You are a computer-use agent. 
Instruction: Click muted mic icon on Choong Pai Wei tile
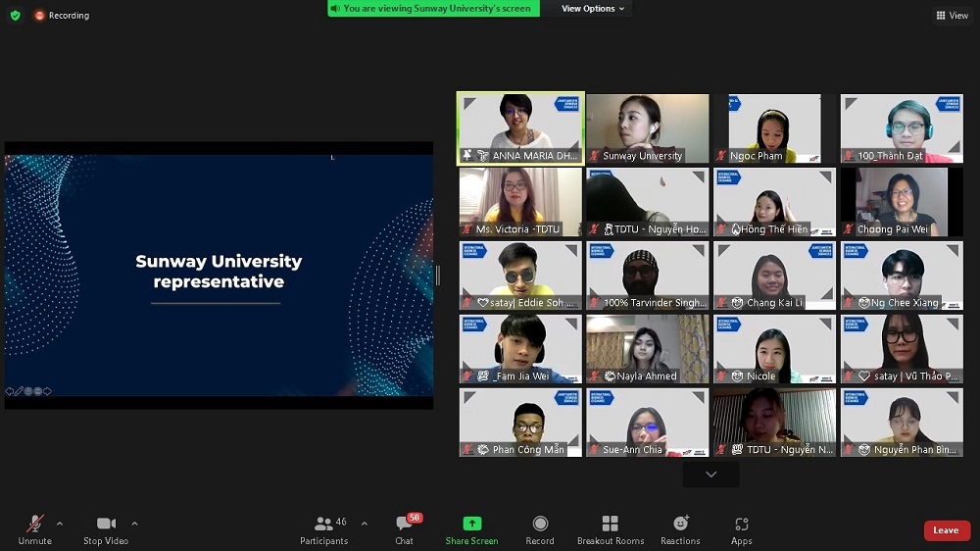tap(848, 229)
